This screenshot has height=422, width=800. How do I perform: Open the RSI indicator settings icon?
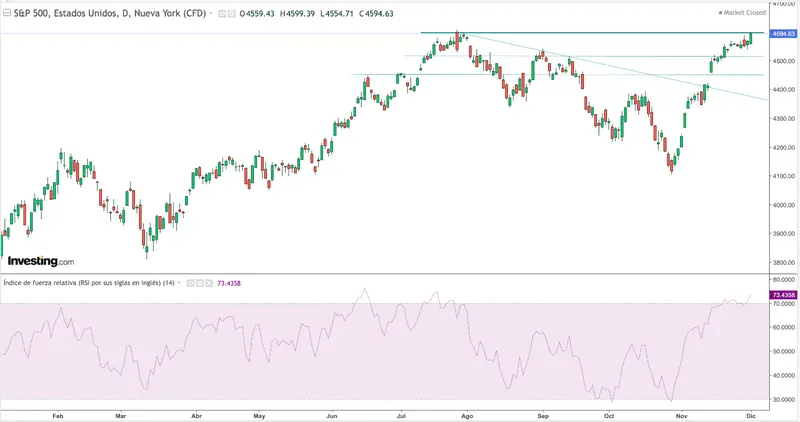point(199,283)
